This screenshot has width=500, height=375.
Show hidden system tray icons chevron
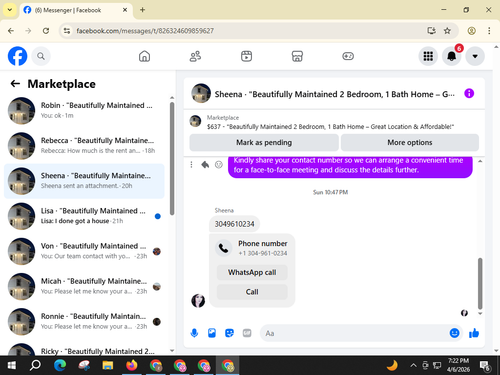pos(413,366)
